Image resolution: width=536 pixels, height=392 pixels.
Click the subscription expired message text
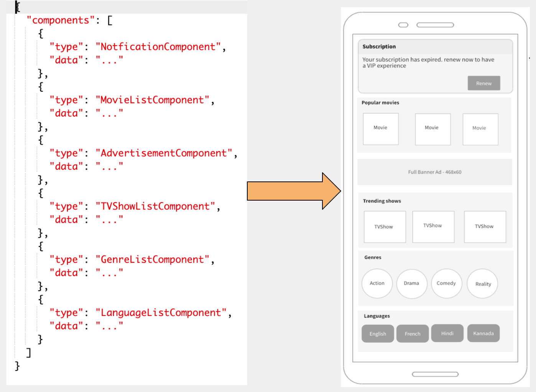(428, 63)
